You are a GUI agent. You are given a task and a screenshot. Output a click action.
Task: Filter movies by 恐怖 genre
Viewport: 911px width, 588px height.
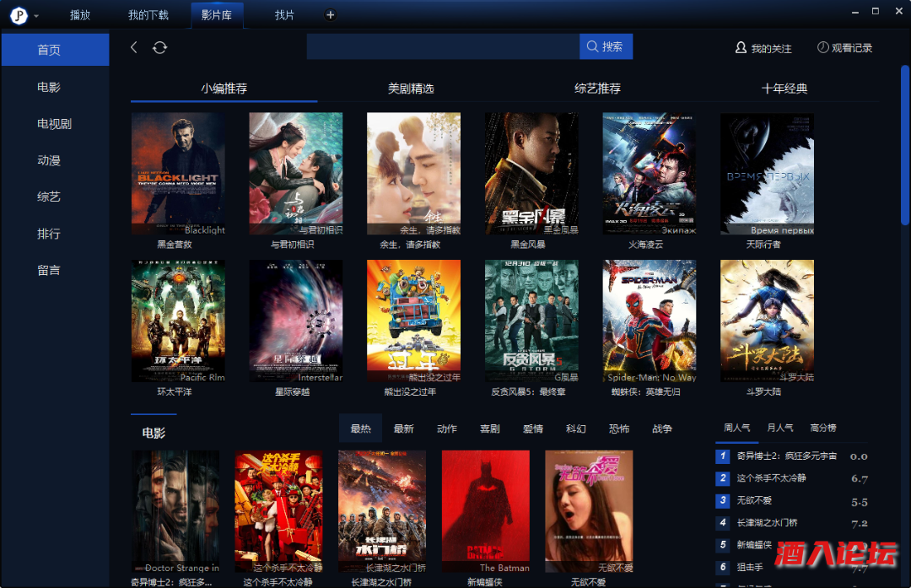[x=619, y=429]
